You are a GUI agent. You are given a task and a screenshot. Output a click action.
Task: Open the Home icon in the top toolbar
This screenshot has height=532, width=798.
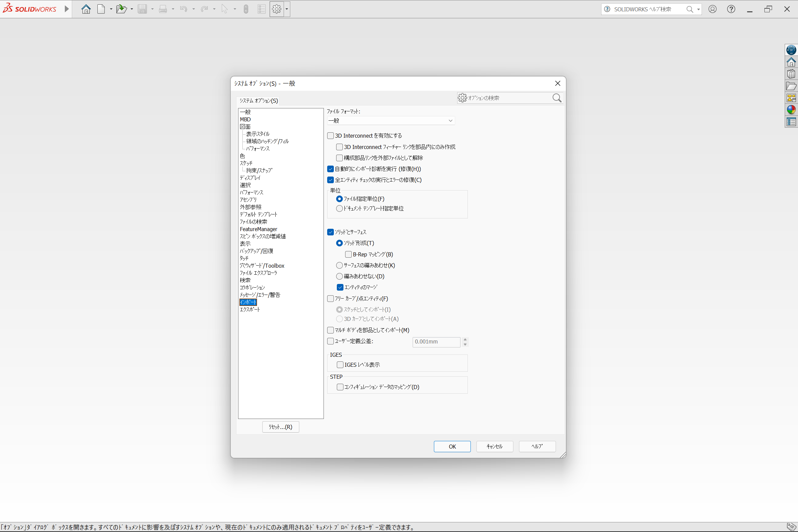pos(86,9)
